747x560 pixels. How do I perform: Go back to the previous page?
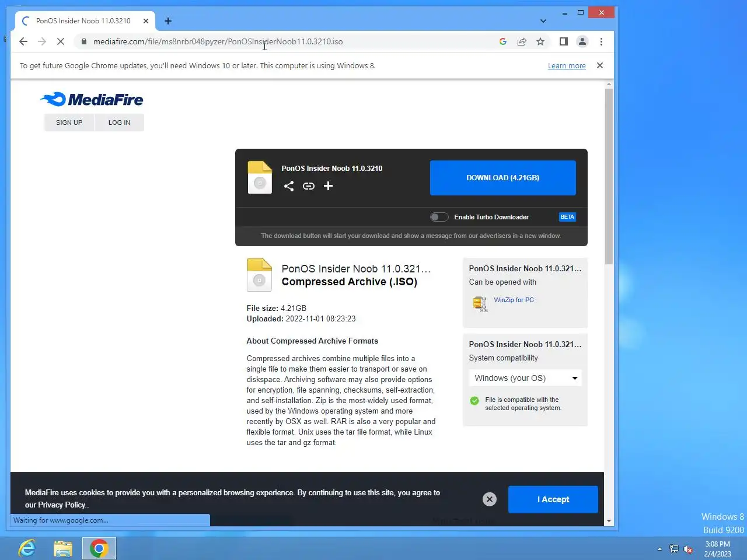pos(23,41)
